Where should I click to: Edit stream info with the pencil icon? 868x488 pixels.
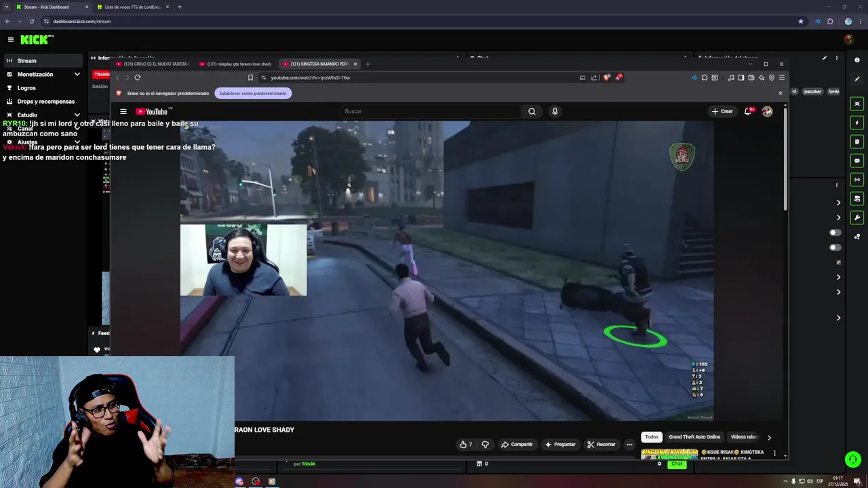(825, 58)
